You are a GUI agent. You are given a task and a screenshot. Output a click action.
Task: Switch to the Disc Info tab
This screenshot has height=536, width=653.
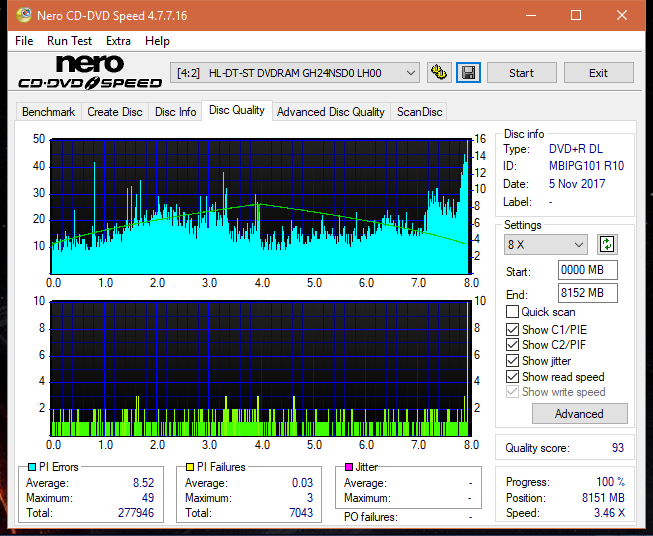tap(175, 112)
